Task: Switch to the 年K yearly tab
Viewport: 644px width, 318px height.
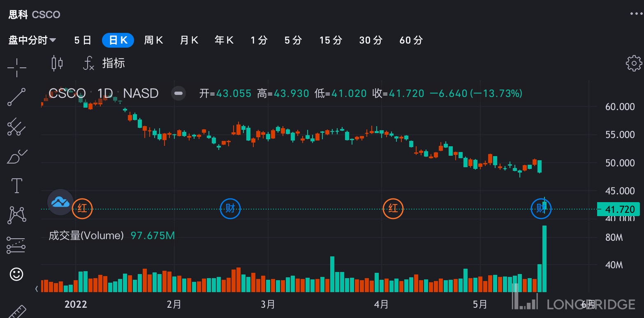Action: point(224,40)
